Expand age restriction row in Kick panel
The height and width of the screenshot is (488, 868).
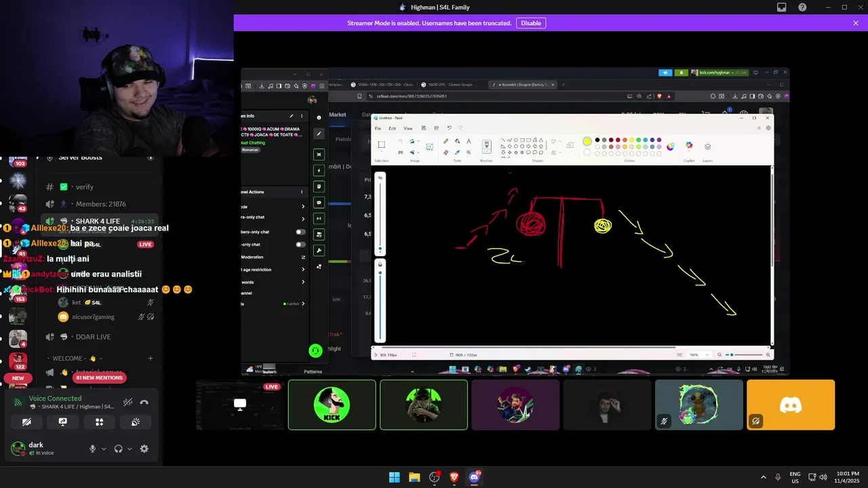pos(273,269)
